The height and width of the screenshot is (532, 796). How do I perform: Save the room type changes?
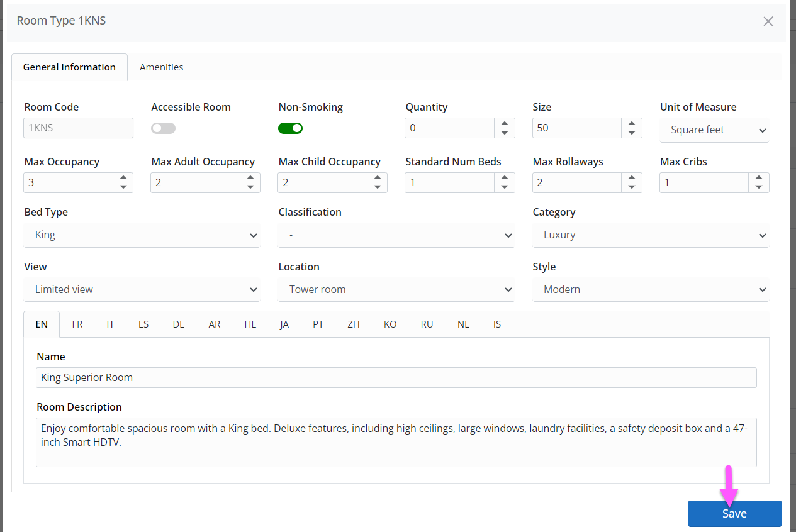[x=734, y=514]
